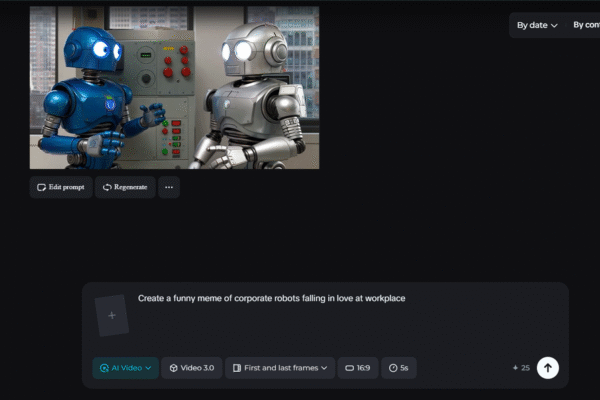Image resolution: width=600 pixels, height=400 pixels.
Task: Click the generated robots video thumbnail
Action: coord(174,87)
